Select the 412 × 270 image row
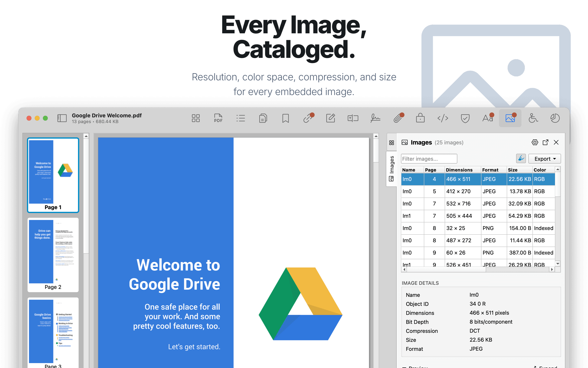 [478, 191]
